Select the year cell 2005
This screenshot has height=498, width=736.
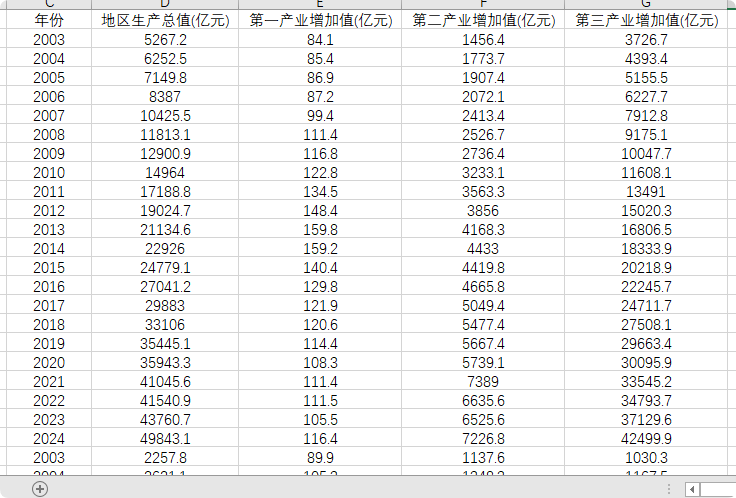[49, 77]
